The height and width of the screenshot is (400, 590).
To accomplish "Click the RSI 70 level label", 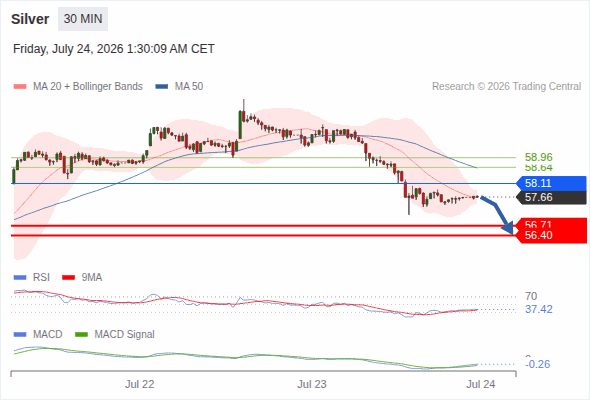I will [531, 296].
